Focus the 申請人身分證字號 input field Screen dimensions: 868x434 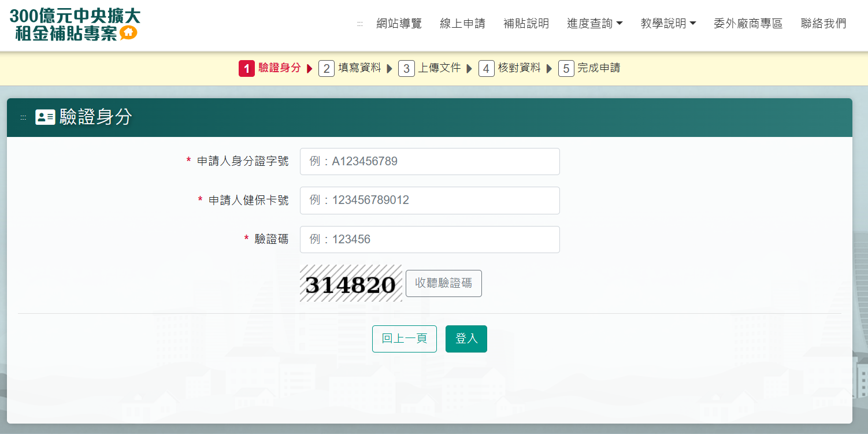pos(429,161)
